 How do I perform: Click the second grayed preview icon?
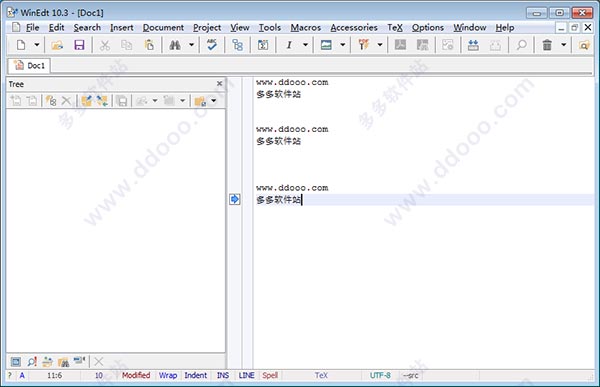coord(422,45)
